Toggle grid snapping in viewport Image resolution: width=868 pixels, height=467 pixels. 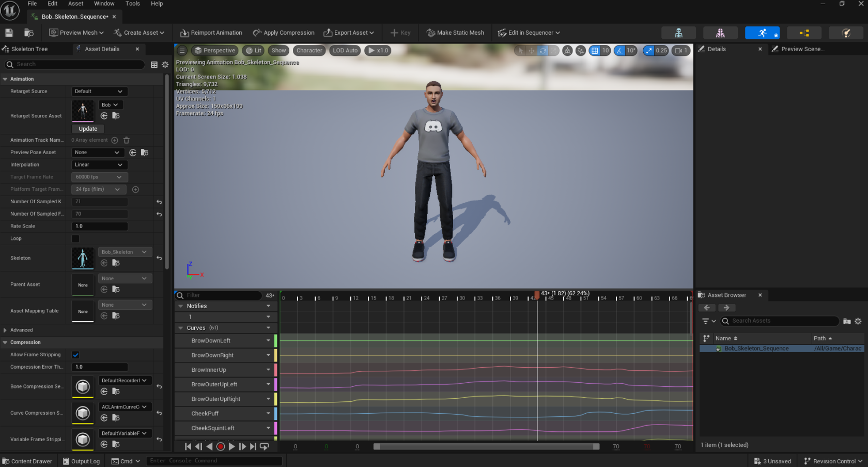(x=595, y=51)
